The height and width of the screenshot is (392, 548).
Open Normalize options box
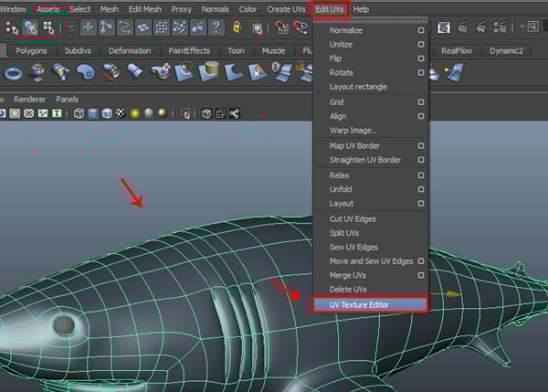click(421, 30)
